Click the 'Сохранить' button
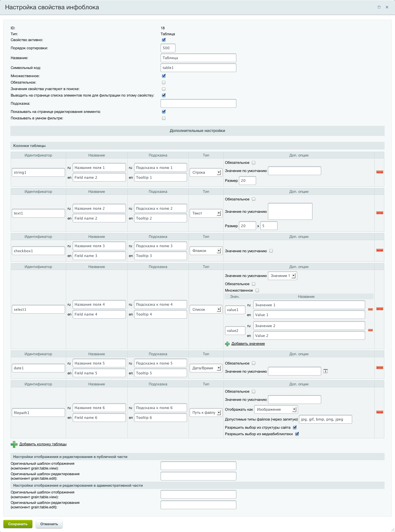The width and height of the screenshot is (395, 532). [x=18, y=524]
